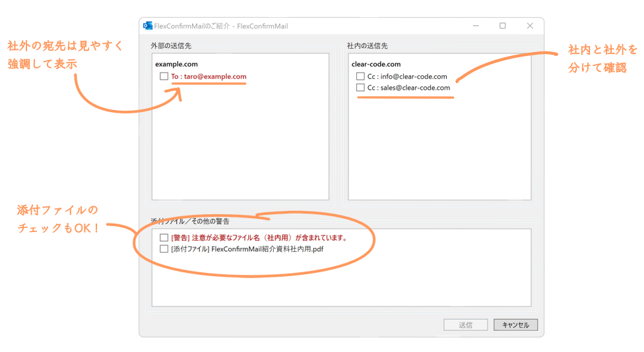Check the [警告] 注意が必要なファイル名 warning box
644x352 pixels.
point(164,237)
